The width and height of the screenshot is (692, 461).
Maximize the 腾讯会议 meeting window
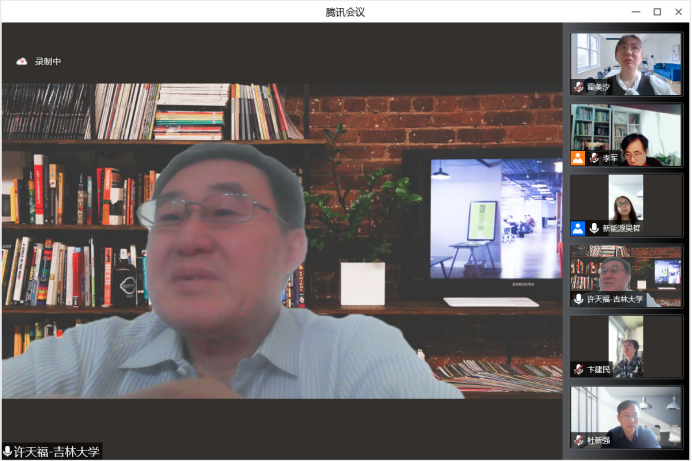[657, 11]
